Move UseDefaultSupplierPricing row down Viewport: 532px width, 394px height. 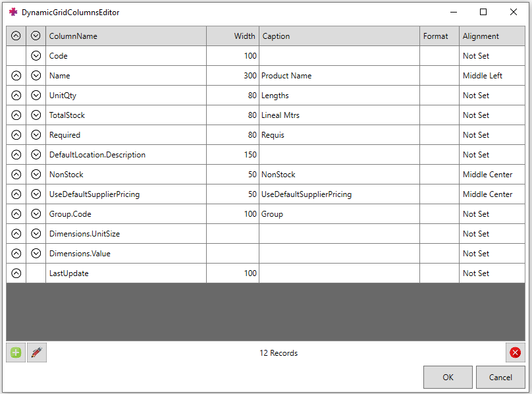[36, 194]
